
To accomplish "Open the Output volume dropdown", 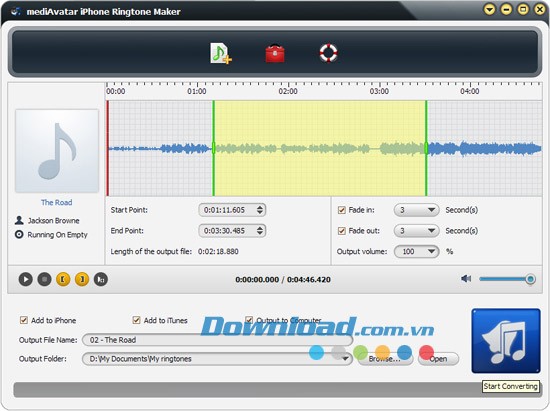I will point(416,251).
